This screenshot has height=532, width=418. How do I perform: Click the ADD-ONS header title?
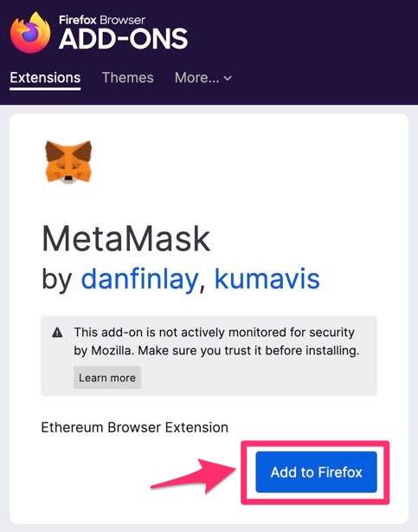(x=124, y=39)
